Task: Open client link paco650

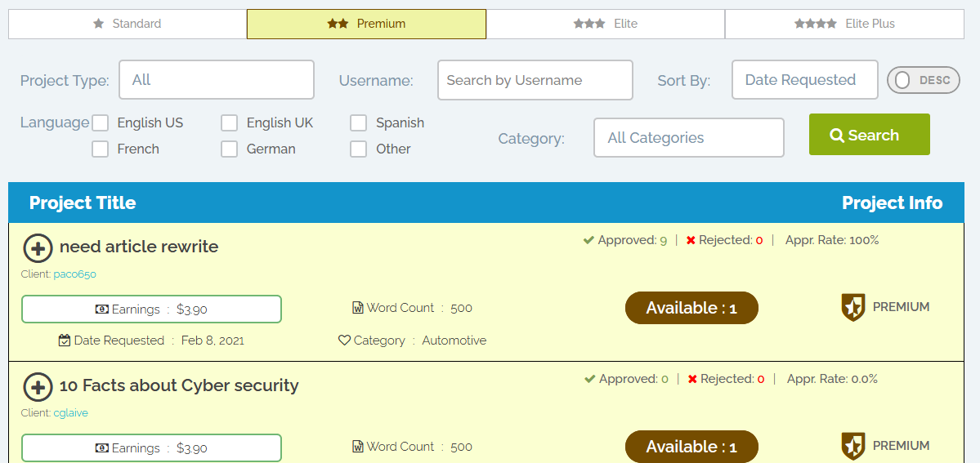Action: pyautogui.click(x=74, y=274)
